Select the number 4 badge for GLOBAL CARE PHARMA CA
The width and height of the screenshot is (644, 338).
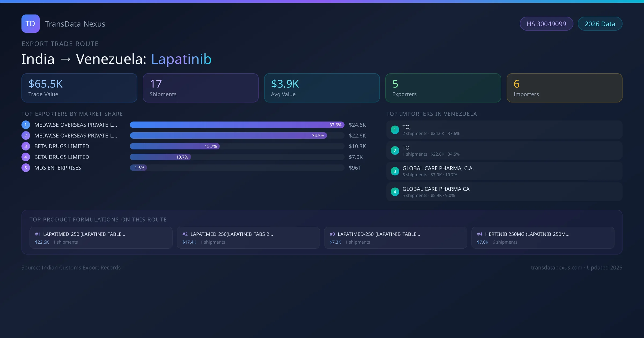[x=395, y=192]
